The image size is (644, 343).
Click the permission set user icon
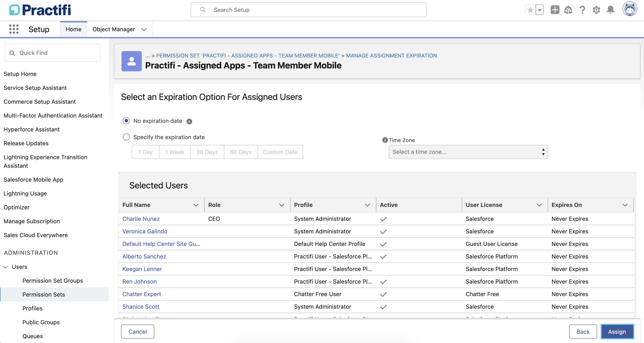131,61
